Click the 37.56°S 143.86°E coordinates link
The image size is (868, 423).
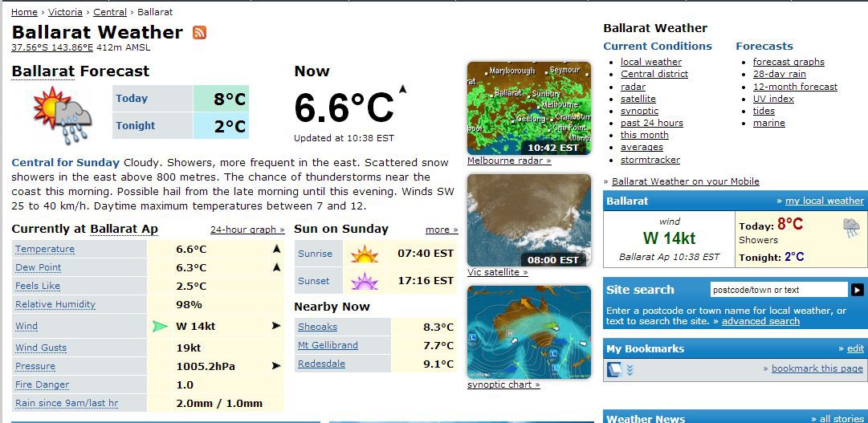52,47
